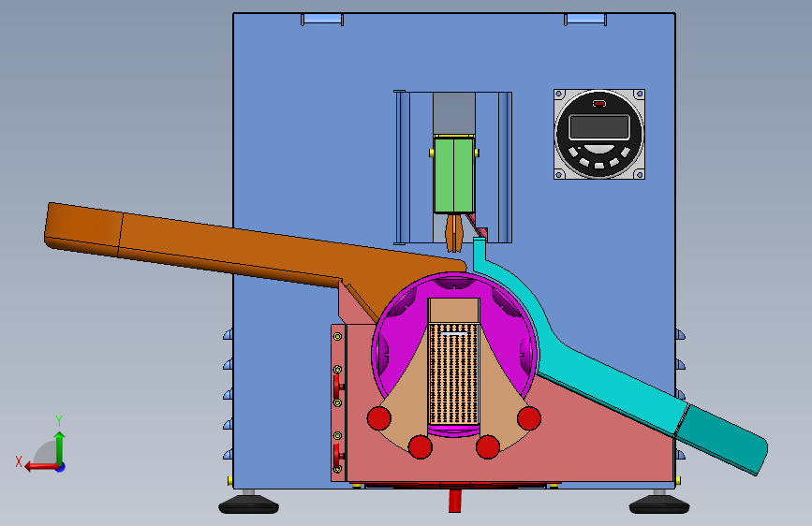Image resolution: width=812 pixels, height=526 pixels.
Task: Click the Y axis label
Action: point(59,421)
